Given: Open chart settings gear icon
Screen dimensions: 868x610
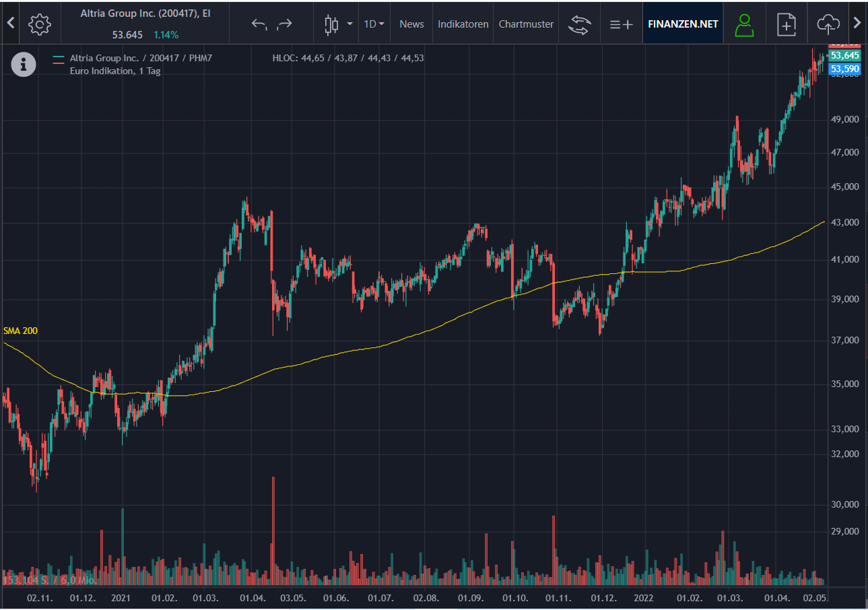Looking at the screenshot, I should (x=40, y=24).
